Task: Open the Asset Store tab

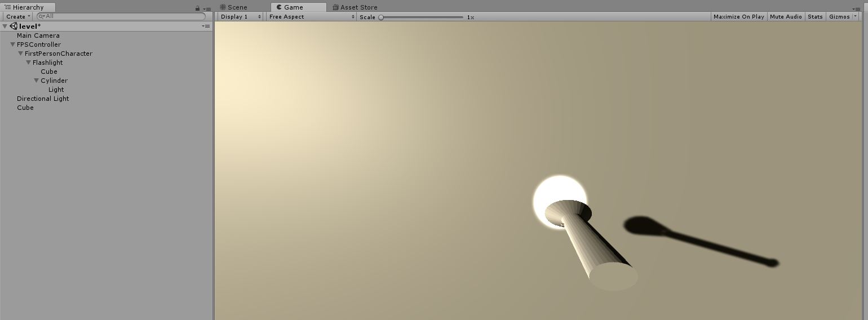Action: click(x=355, y=7)
